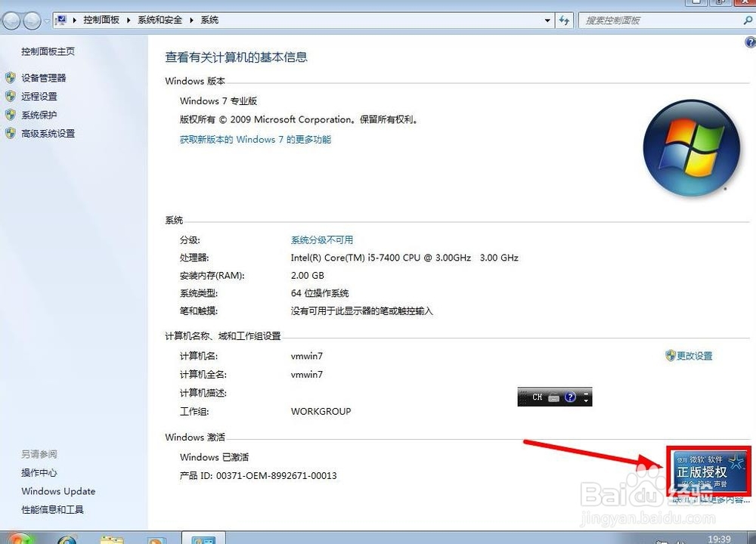This screenshot has width=756, height=544.
Task: Click the shield icon next to 更改设置
Action: pos(670,356)
